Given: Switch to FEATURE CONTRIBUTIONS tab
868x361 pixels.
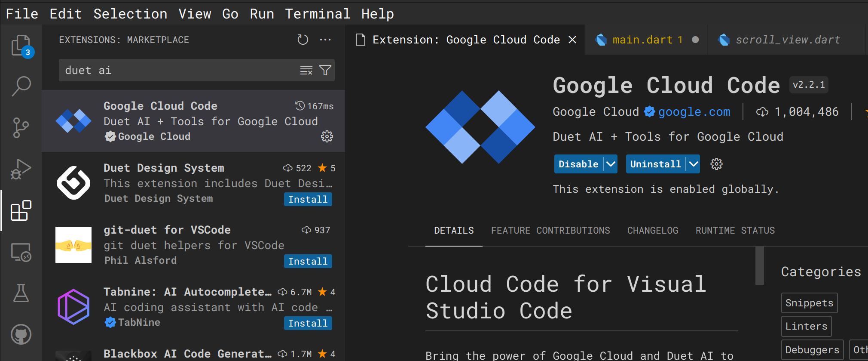Looking at the screenshot, I should pos(550,231).
